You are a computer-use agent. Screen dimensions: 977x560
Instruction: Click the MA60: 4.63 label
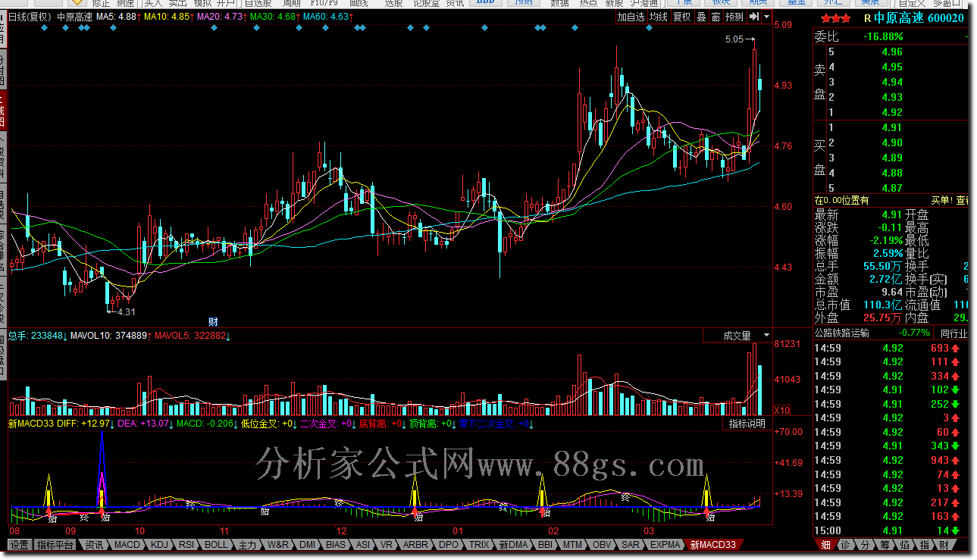click(x=327, y=16)
